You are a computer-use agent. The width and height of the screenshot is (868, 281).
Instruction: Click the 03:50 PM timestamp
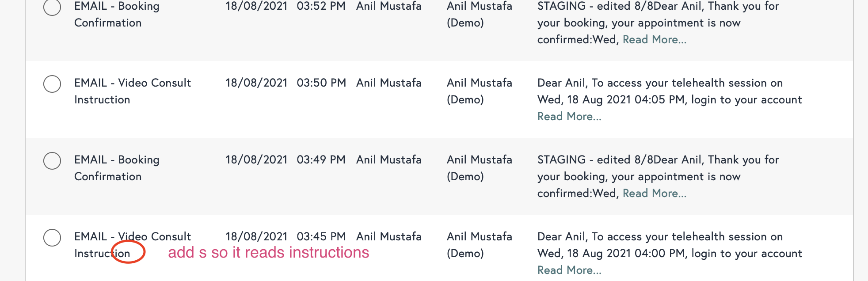pyautogui.click(x=321, y=83)
